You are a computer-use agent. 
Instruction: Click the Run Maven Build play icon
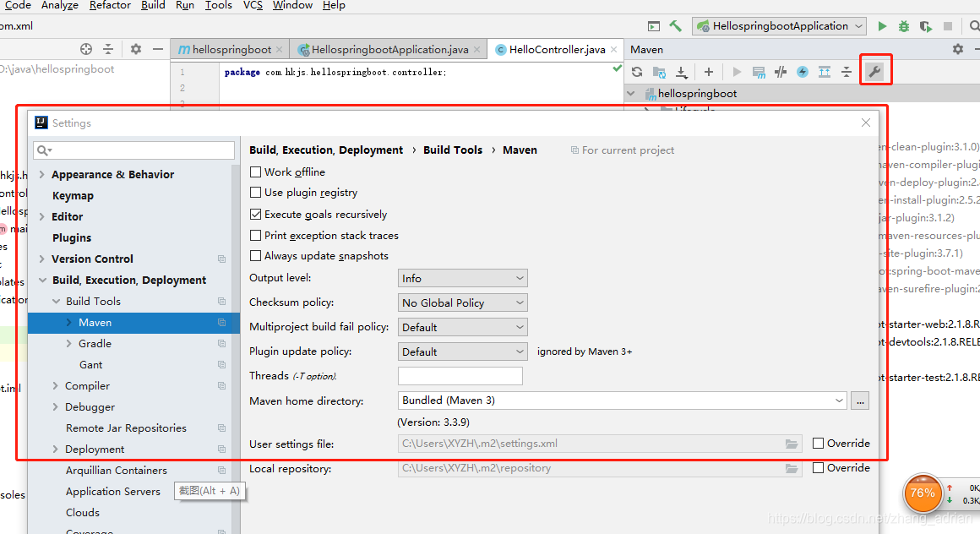(737, 72)
